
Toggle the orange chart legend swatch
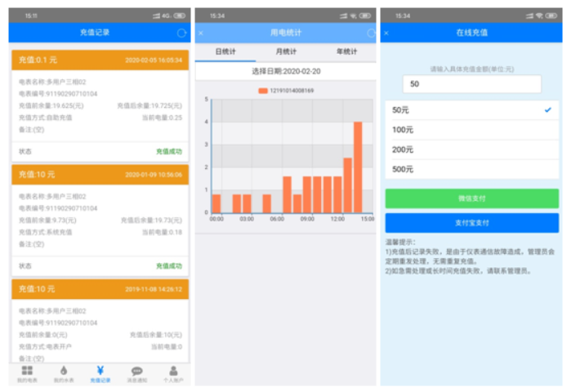coord(262,90)
